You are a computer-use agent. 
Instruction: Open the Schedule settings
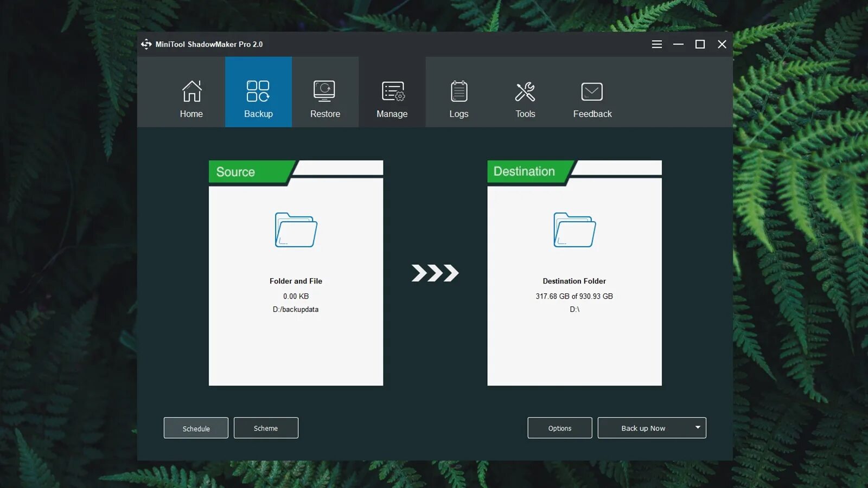click(x=196, y=428)
